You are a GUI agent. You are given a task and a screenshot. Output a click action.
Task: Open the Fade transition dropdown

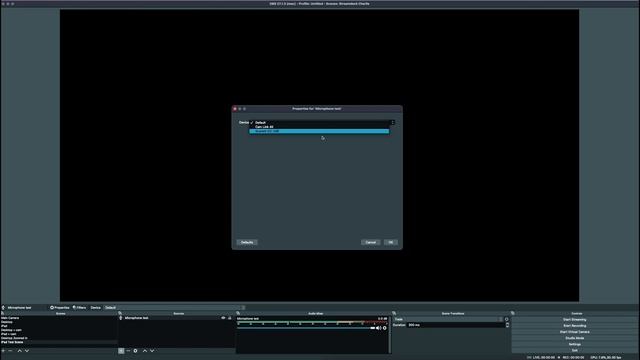click(448, 320)
